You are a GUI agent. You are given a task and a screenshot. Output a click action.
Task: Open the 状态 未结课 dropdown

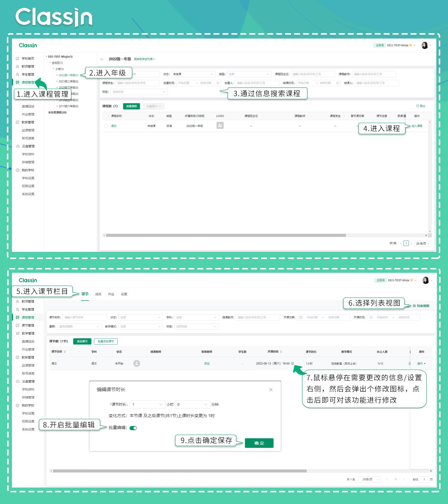(193, 74)
